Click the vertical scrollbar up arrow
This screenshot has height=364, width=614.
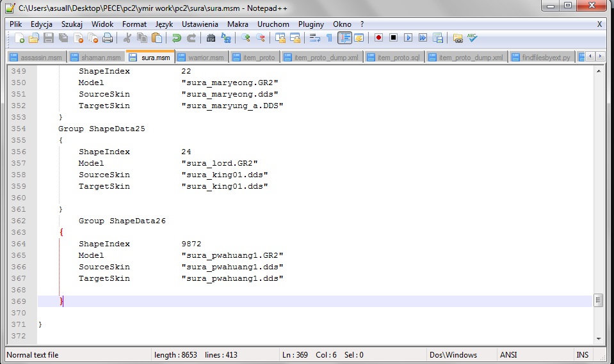tap(599, 71)
